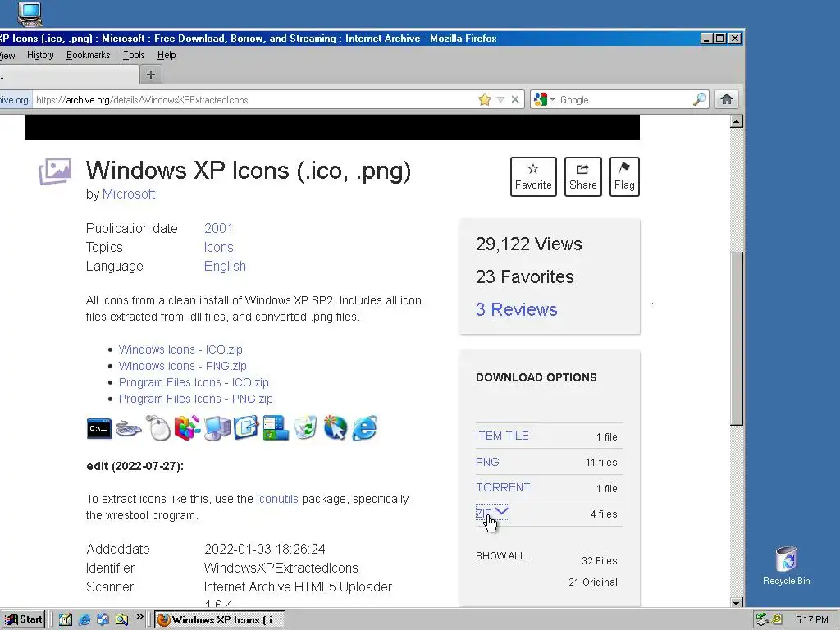Download Program Files Icons - PNG.zip
Viewport: 840px width, 630px height.
tap(196, 399)
